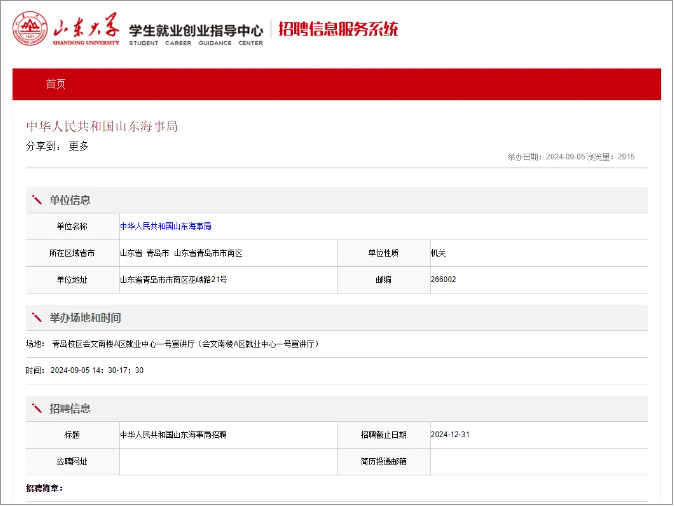
Task: Click the 场地 venue line text
Action: point(172,344)
